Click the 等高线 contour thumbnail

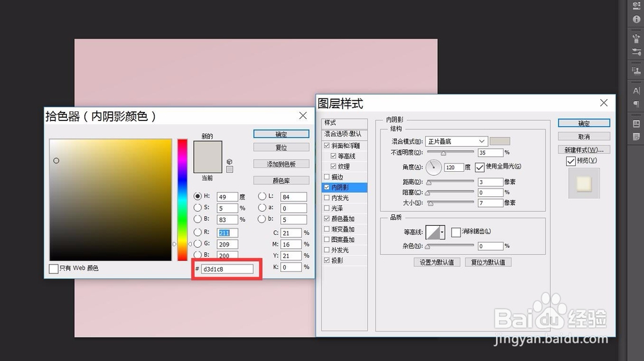point(433,232)
